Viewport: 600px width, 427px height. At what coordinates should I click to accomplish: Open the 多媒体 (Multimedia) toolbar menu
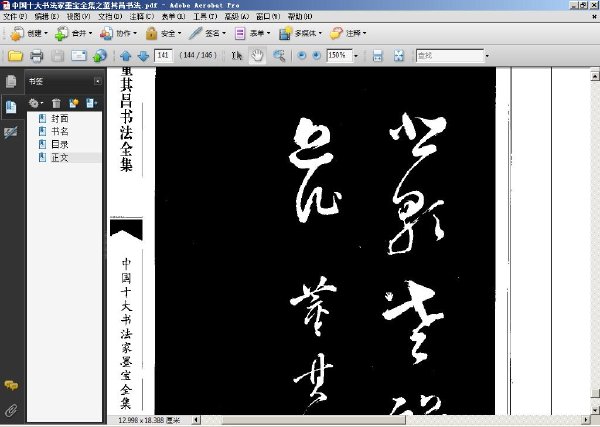tap(300, 34)
